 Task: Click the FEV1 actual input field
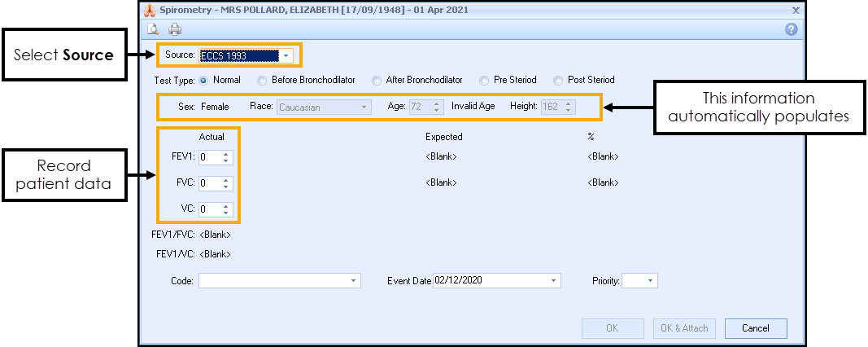click(x=209, y=157)
